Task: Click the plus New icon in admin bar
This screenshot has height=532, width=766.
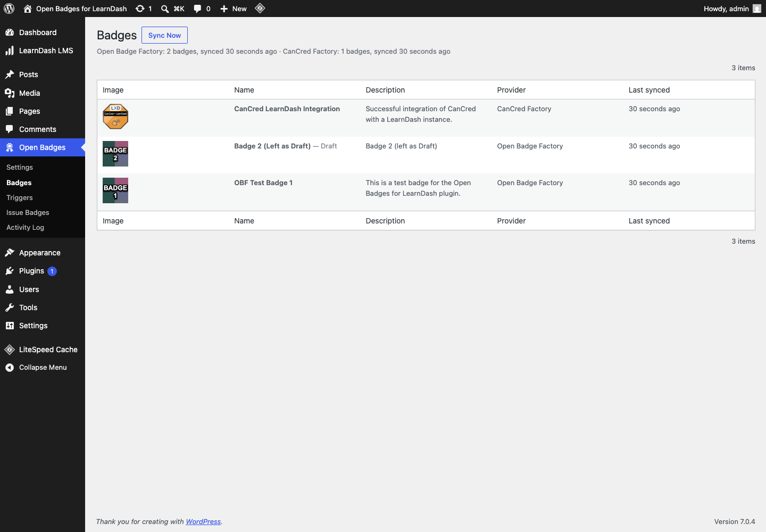Action: (224, 9)
